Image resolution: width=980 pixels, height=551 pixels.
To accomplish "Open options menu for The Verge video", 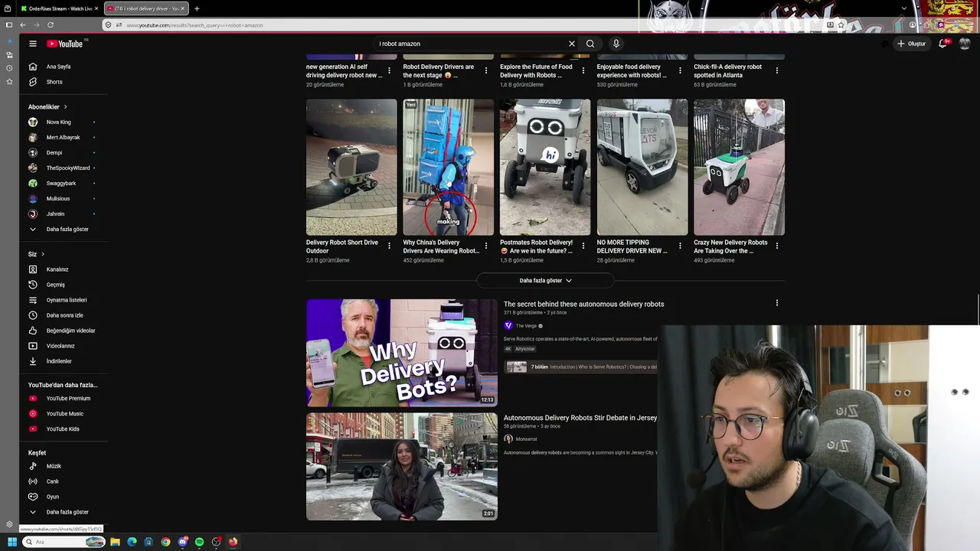I will [x=777, y=303].
